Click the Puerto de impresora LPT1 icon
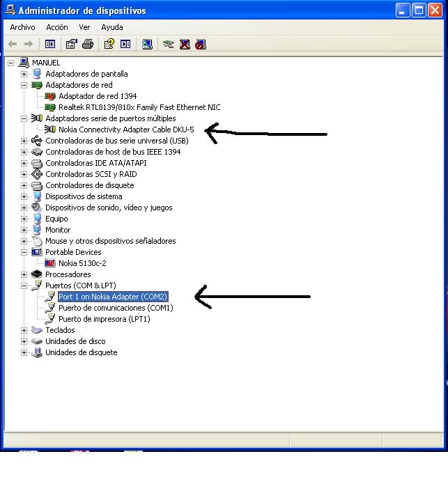 (50, 319)
